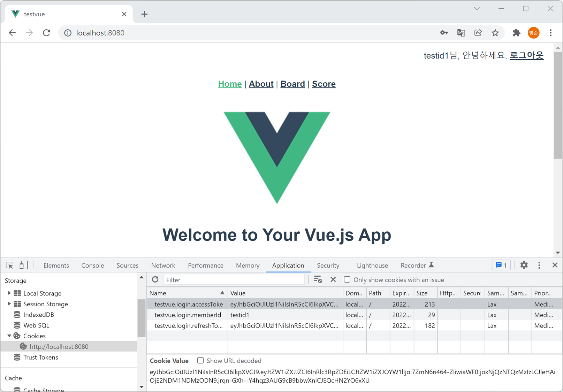The height and width of the screenshot is (392, 563).
Task: Select testvue.login.accessToken cookie row
Action: pyautogui.click(x=355, y=304)
